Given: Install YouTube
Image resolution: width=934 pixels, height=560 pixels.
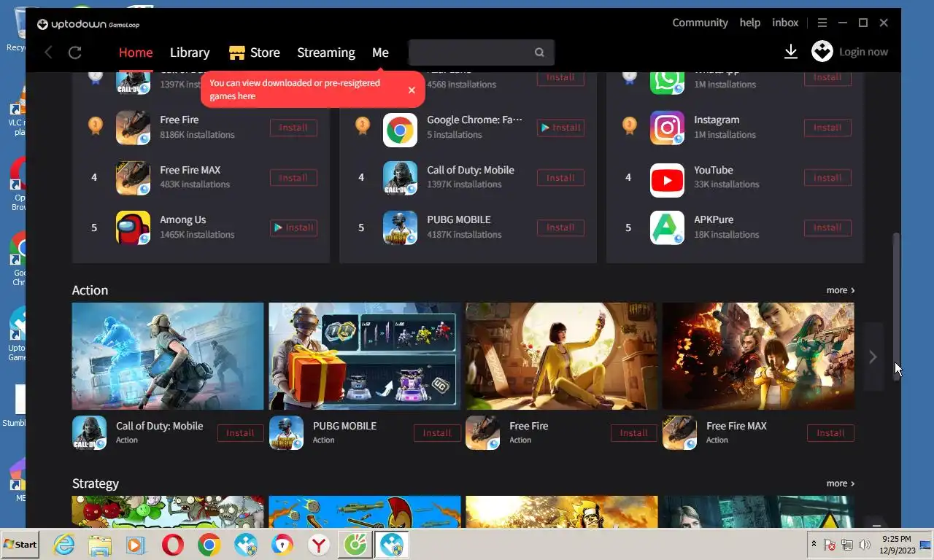Looking at the screenshot, I should click(x=827, y=178).
